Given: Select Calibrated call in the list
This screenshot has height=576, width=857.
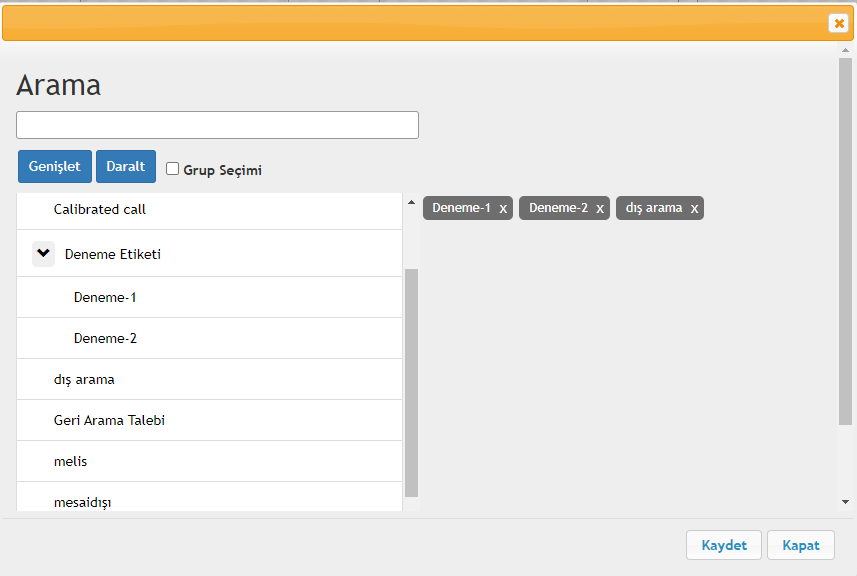Looking at the screenshot, I should pos(209,210).
